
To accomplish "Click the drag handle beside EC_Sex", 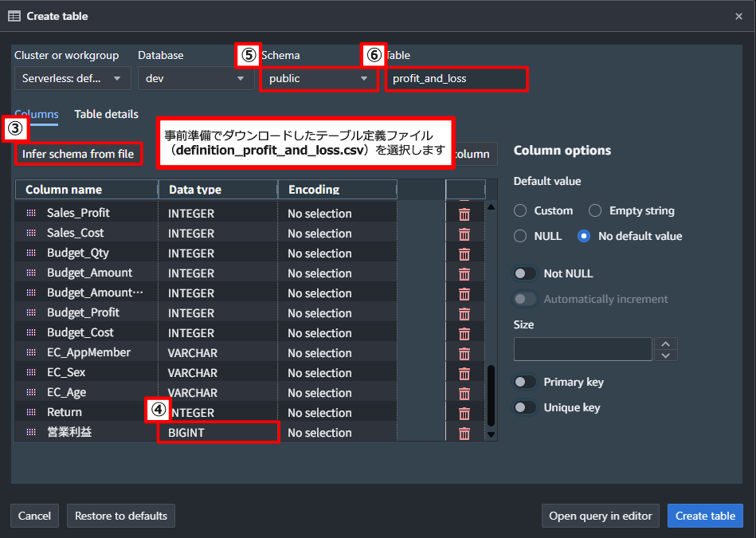I will (x=29, y=373).
